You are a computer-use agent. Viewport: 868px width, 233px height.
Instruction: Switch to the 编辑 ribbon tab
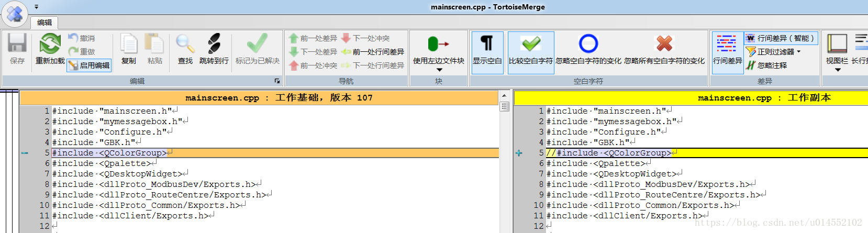tap(44, 23)
